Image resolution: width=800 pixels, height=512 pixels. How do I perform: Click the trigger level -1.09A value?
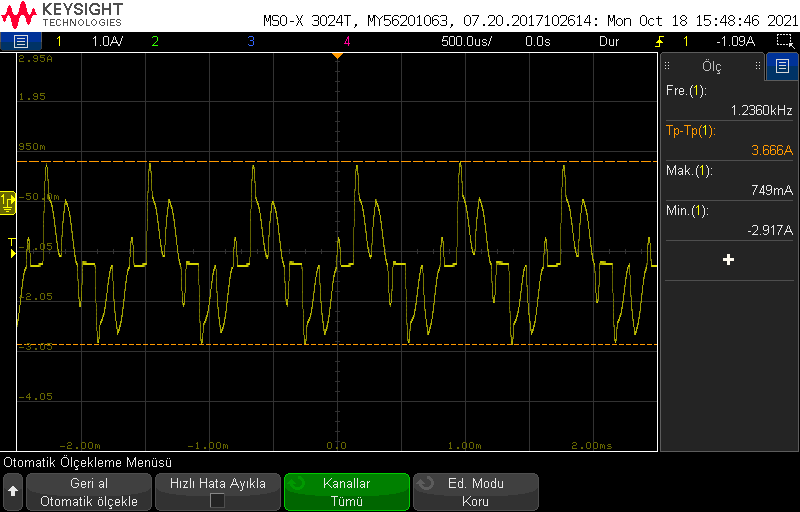click(735, 42)
